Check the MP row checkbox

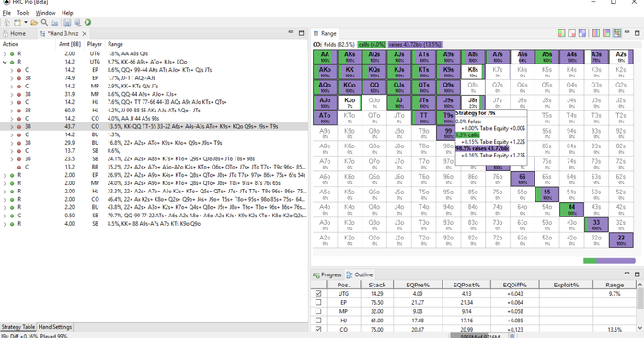coord(318,311)
